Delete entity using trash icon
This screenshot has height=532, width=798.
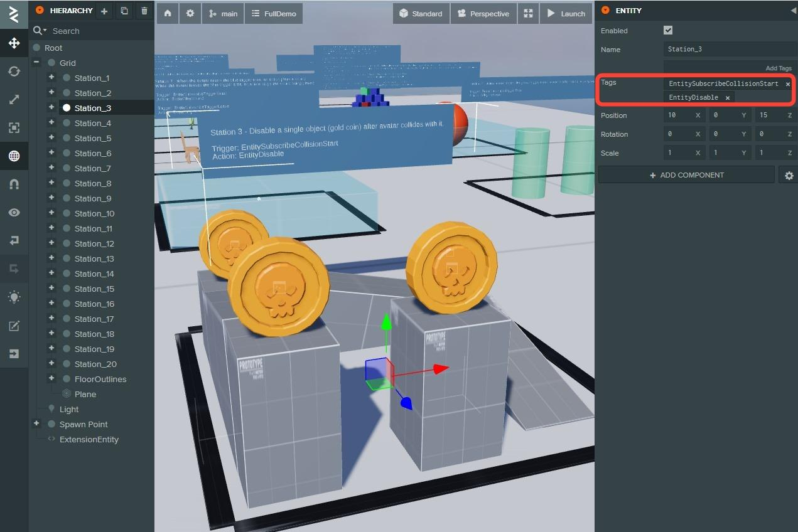144,11
